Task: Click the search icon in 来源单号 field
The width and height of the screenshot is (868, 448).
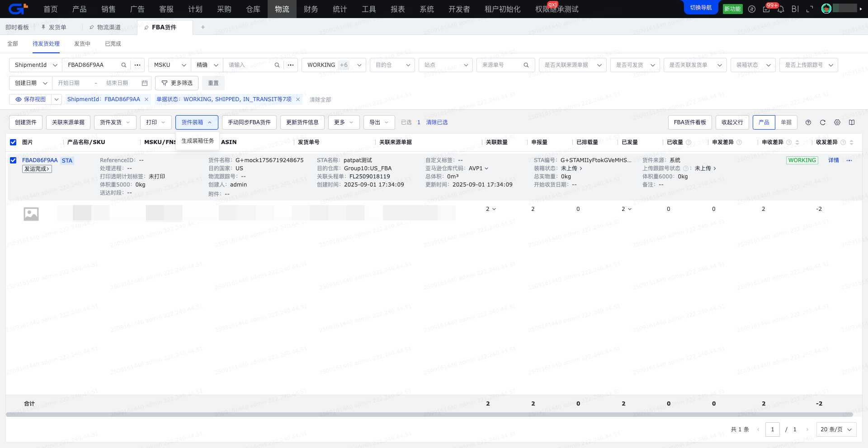Action: pyautogui.click(x=526, y=65)
